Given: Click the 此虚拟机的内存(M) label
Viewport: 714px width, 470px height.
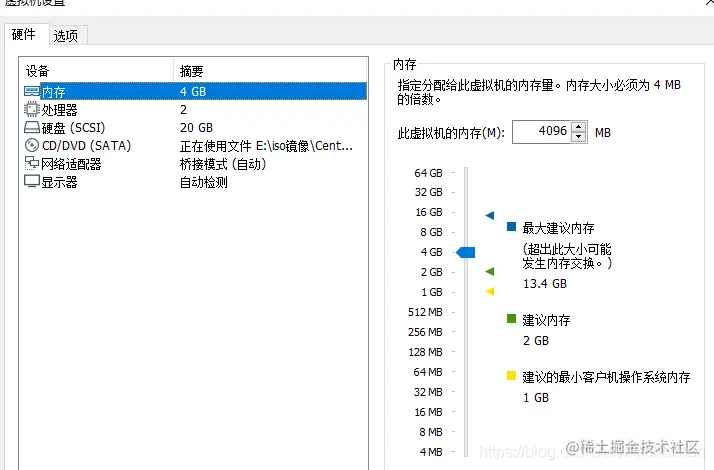Looking at the screenshot, I should pos(451,133).
